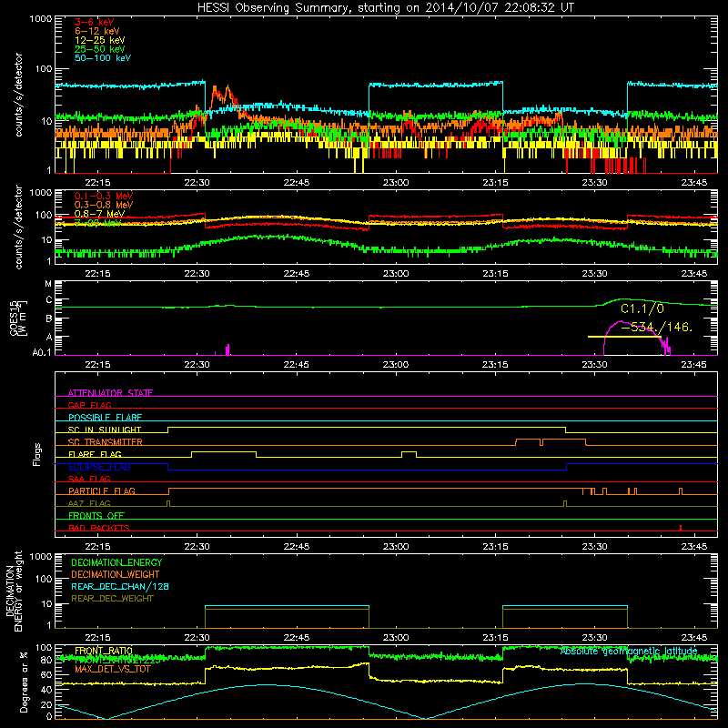
Task: Select the 23:45 tick label under the top panel
Action: point(694,183)
